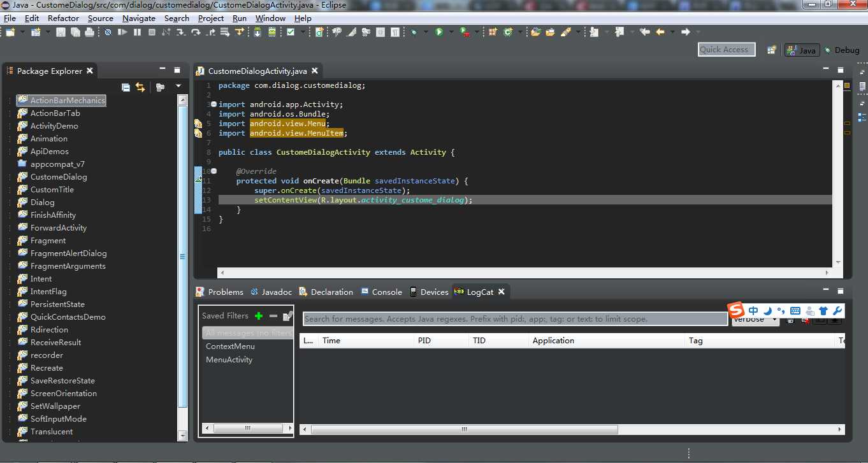
Task: Switch to the Javadoc tab
Action: pos(271,292)
